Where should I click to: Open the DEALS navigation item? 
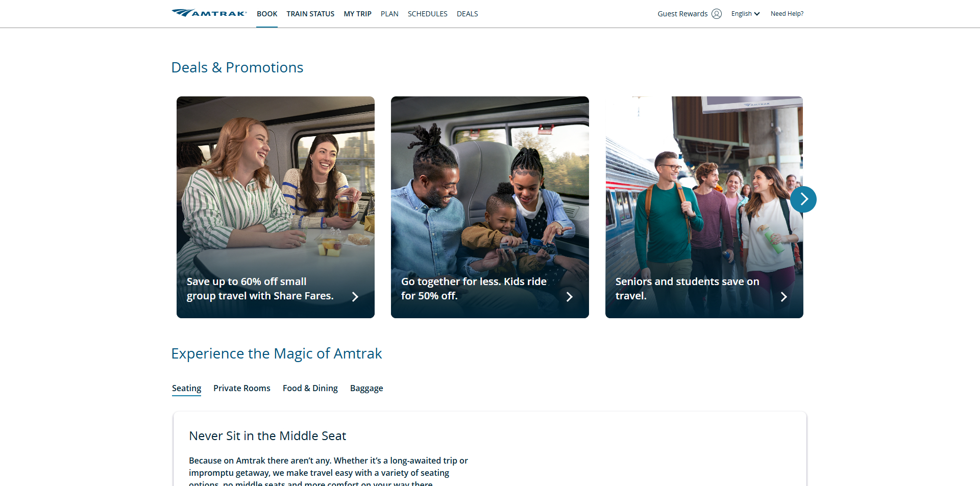[x=467, y=14]
